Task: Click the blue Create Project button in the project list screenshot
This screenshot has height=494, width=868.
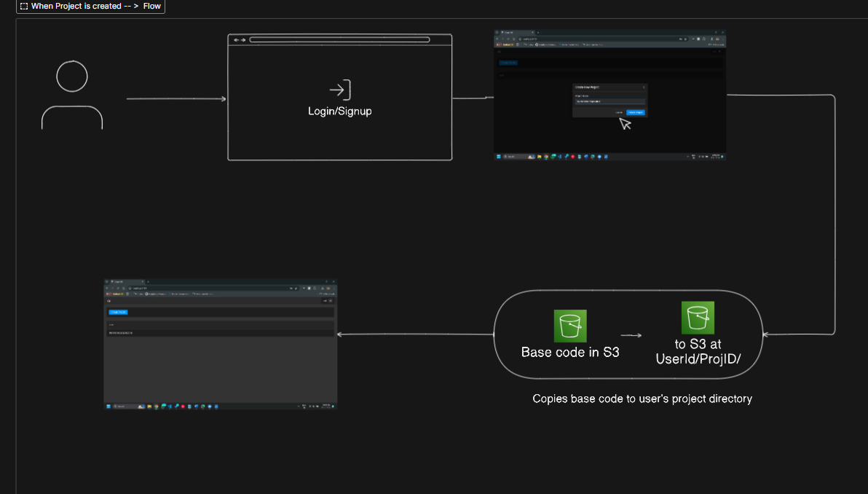Action: coord(118,313)
